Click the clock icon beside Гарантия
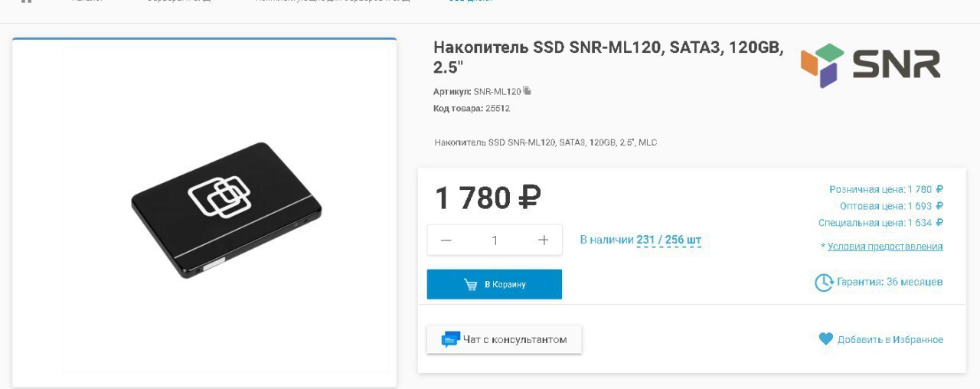980x389 pixels. coord(824,282)
